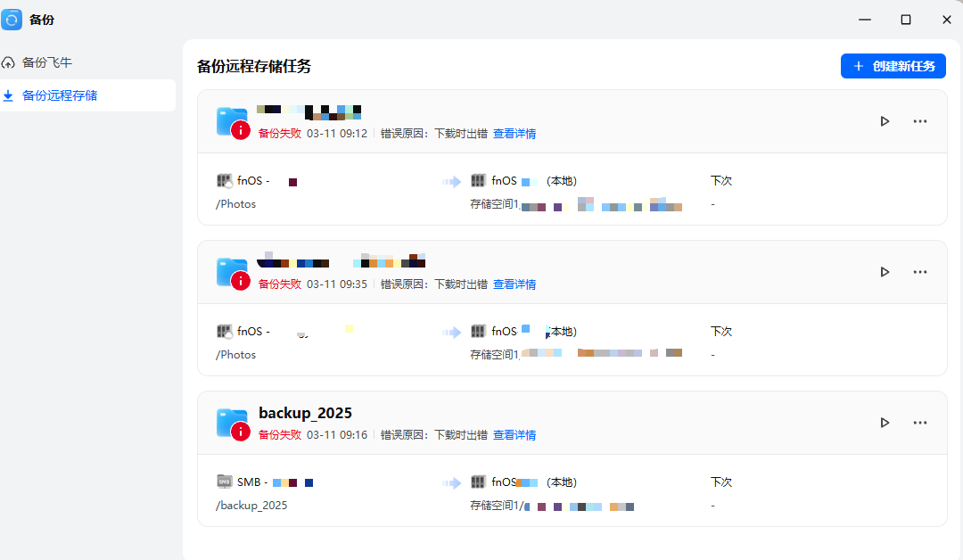
Task: Open more options for the 09:35 task
Action: click(920, 271)
